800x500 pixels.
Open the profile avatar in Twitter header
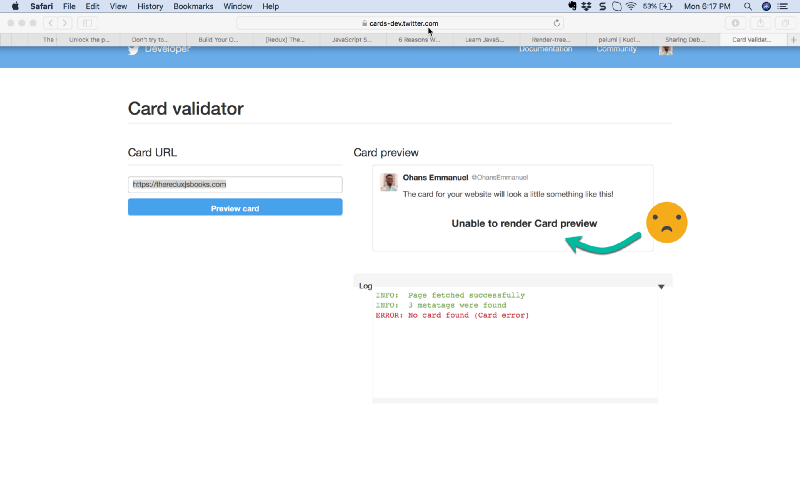pyautogui.click(x=666, y=49)
